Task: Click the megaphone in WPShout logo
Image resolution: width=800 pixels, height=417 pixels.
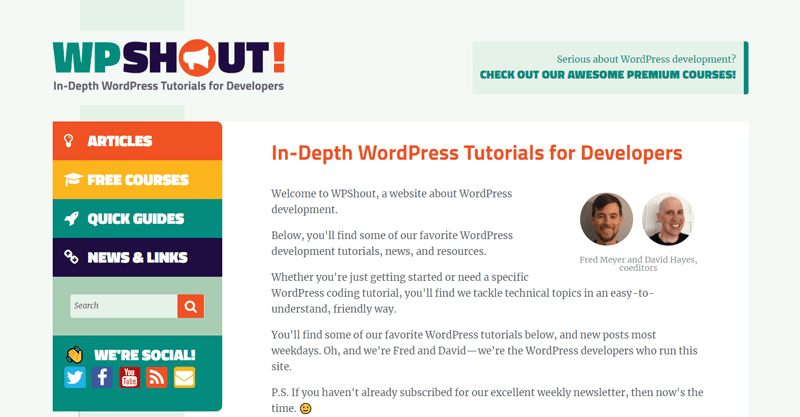Action: coord(197,58)
